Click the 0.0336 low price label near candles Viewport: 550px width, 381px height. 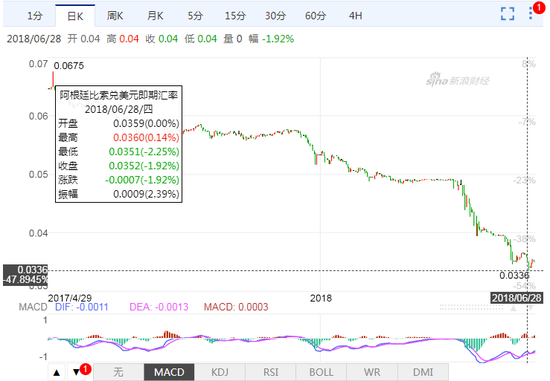tap(514, 275)
